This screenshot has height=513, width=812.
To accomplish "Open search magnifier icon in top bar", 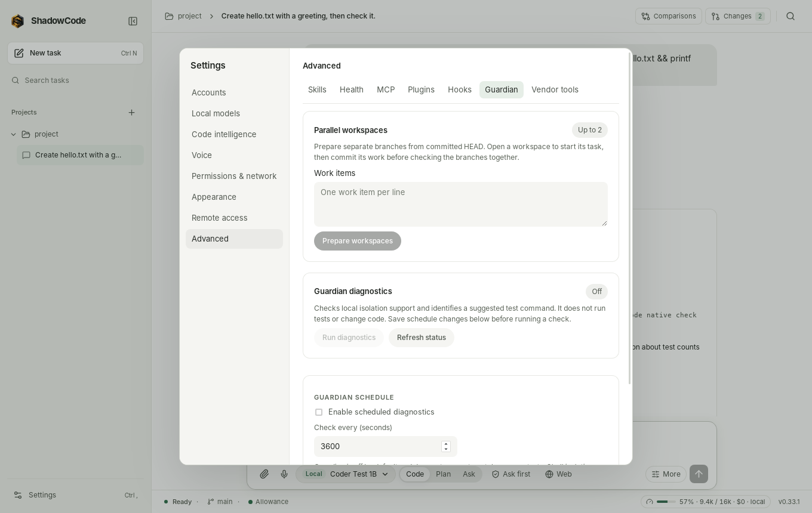I will (791, 16).
